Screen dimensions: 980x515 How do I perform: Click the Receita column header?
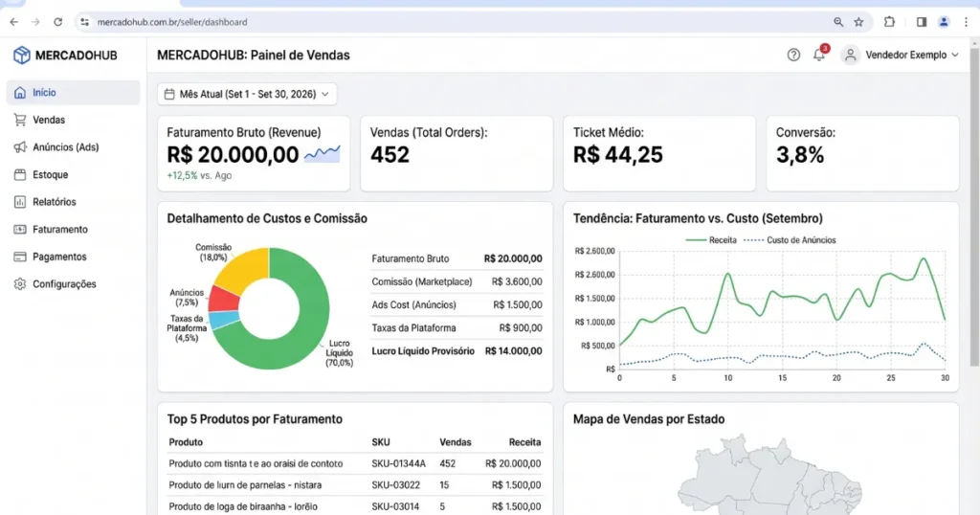(x=524, y=442)
